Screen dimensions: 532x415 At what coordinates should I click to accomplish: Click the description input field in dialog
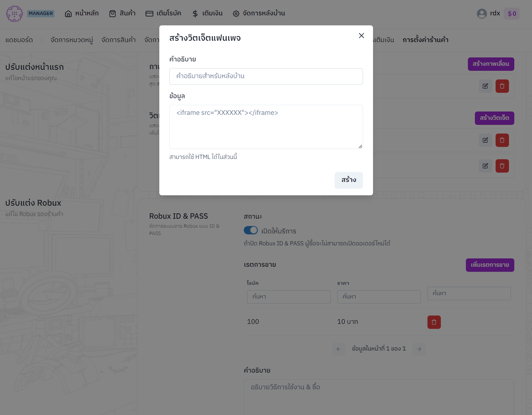coord(266,76)
